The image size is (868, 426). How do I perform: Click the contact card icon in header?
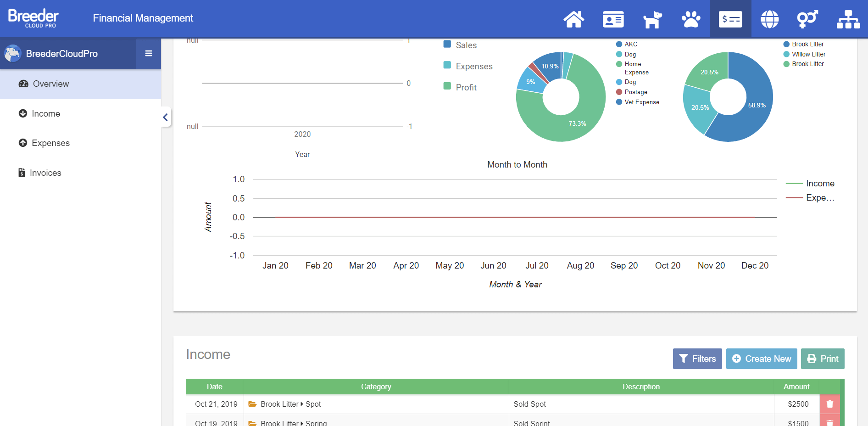tap(613, 19)
